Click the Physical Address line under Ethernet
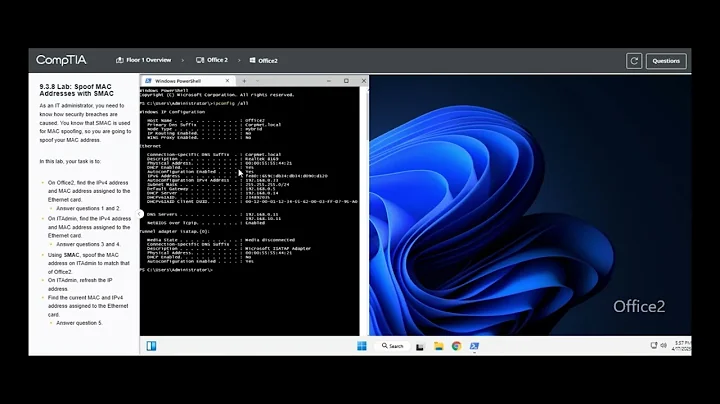Screen dimensions: 720x404 click(x=219, y=163)
